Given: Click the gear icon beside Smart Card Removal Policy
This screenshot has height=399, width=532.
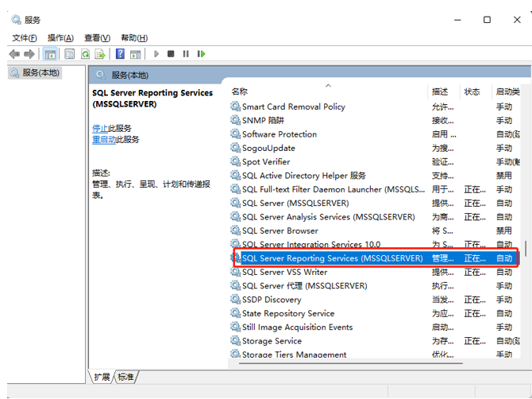Looking at the screenshot, I should pos(236,107).
